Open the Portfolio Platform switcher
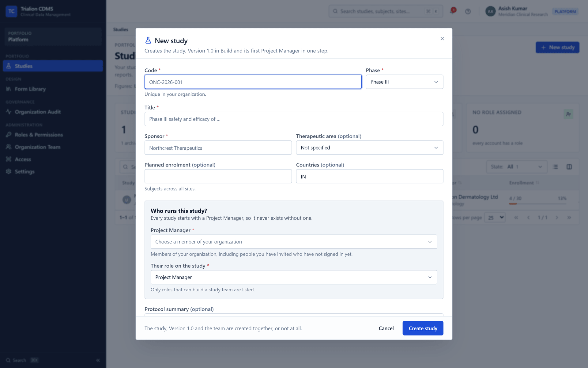 pos(53,36)
